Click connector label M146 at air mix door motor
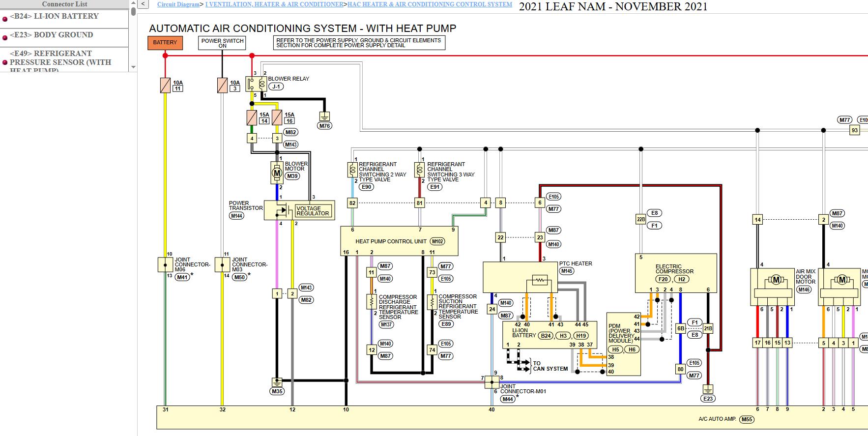Viewport: 868px width, 436px height. 804,290
